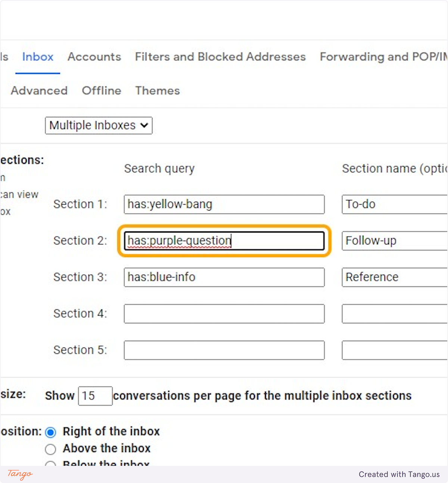Image resolution: width=448 pixels, height=483 pixels.
Task: Open the Themes tab
Action: (x=158, y=91)
